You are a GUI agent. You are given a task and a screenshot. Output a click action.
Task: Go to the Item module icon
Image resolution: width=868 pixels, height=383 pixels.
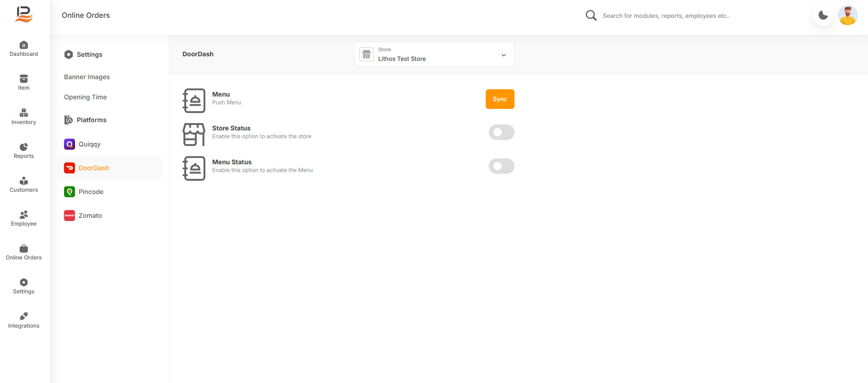[24, 79]
